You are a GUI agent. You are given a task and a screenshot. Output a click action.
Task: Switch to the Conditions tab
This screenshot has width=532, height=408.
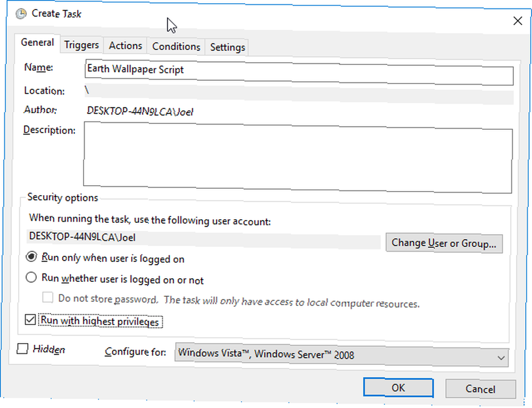click(176, 46)
